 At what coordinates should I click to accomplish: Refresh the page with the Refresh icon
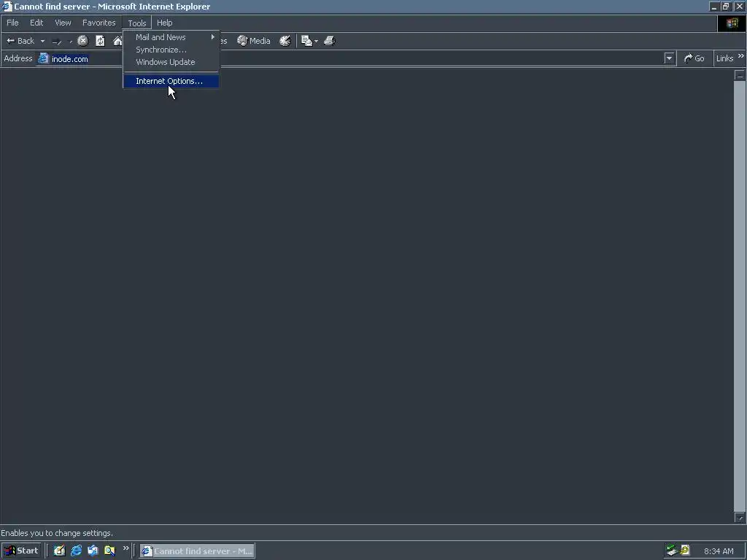point(100,41)
